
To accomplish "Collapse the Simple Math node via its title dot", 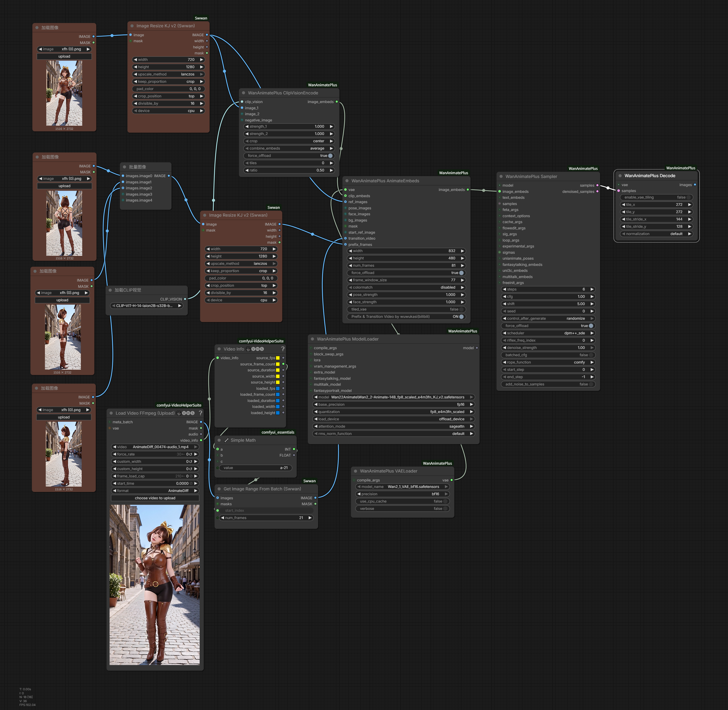I will click(x=219, y=440).
